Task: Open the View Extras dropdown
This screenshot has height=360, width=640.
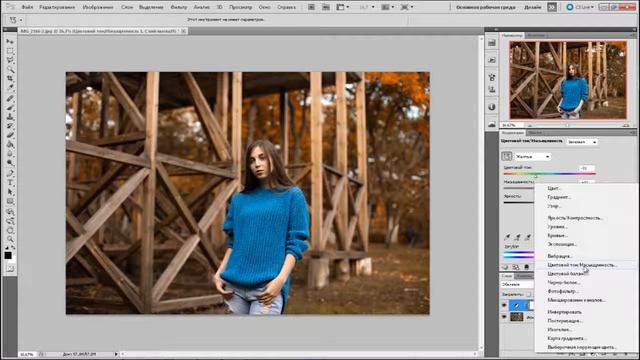Action: click(x=342, y=7)
